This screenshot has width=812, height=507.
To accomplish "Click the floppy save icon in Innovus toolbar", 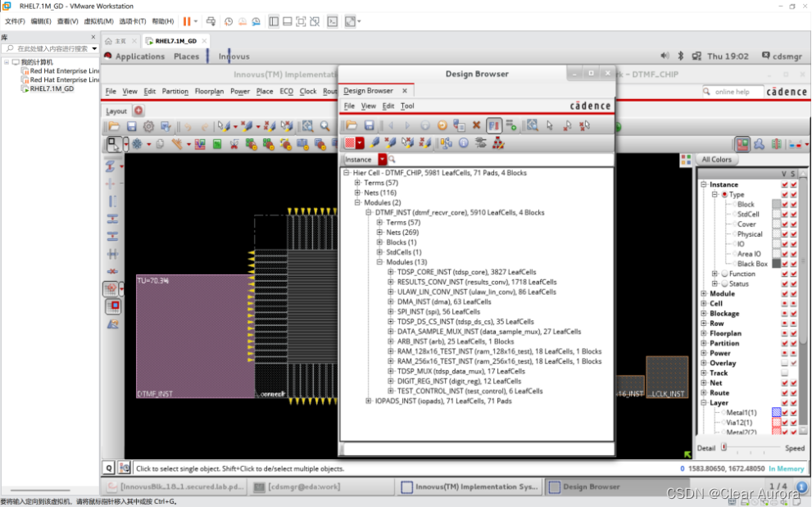I will tap(132, 126).
